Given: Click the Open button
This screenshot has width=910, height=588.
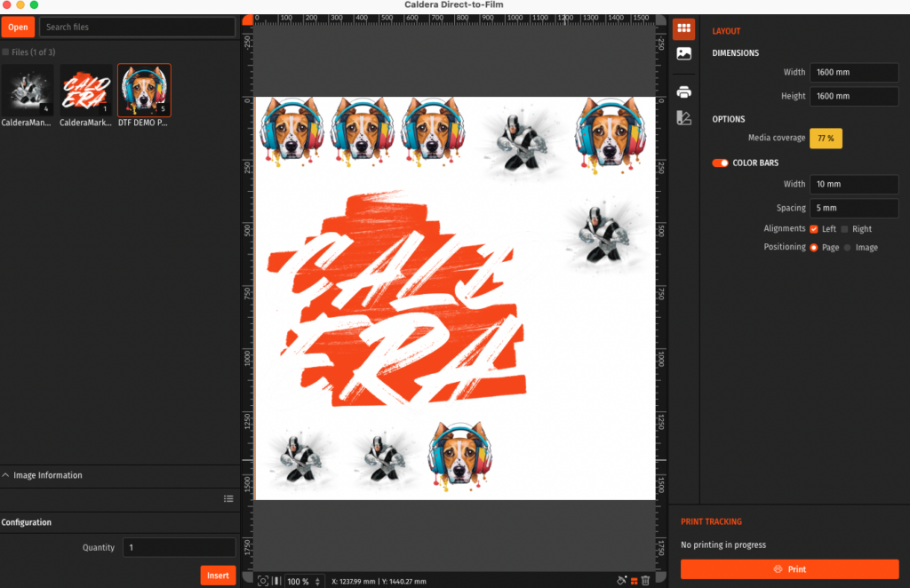Looking at the screenshot, I should [18, 28].
